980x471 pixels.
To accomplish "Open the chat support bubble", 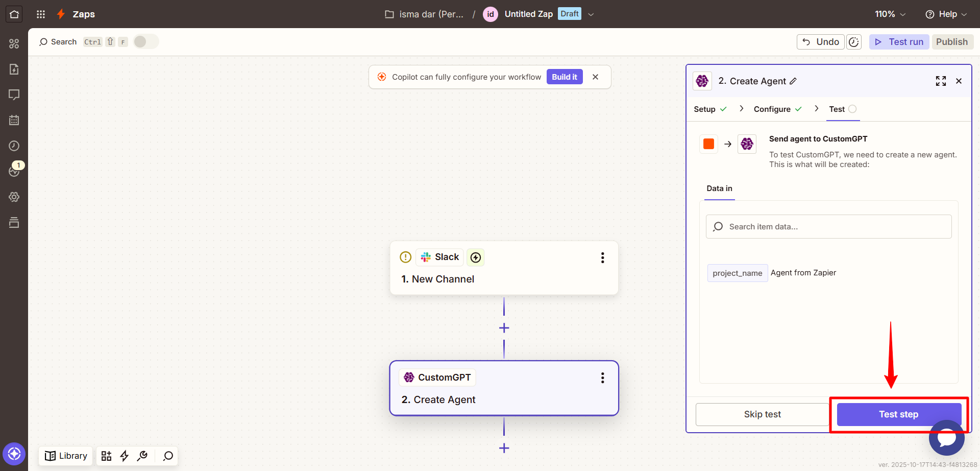I will (946, 438).
